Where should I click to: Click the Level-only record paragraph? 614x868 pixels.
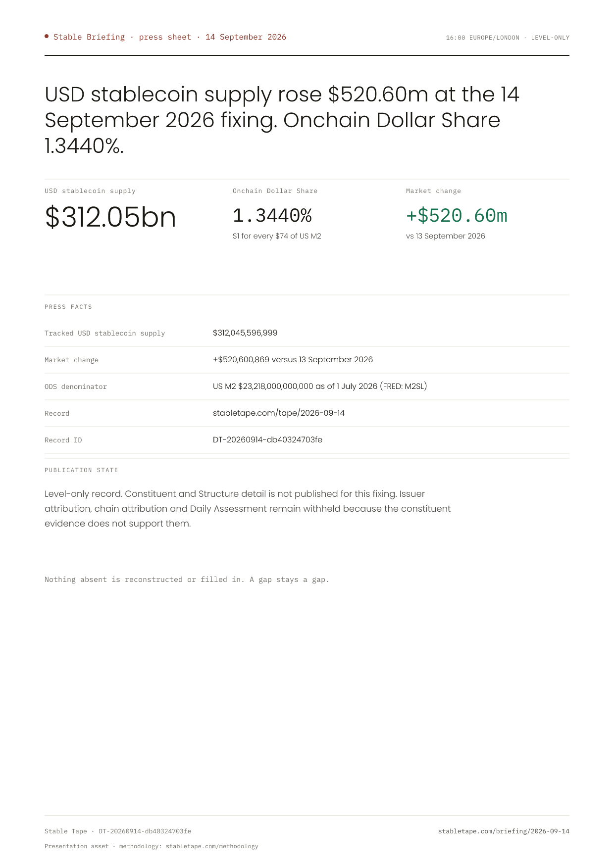(248, 509)
